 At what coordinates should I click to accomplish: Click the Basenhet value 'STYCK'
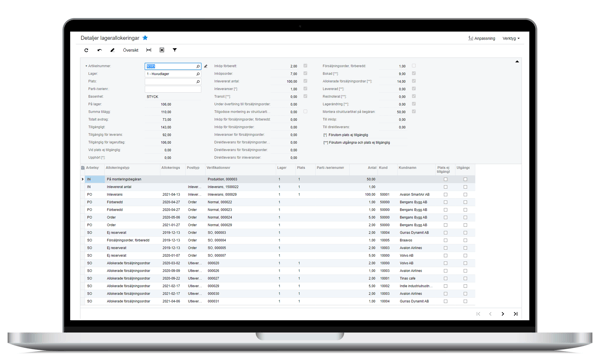click(x=152, y=96)
